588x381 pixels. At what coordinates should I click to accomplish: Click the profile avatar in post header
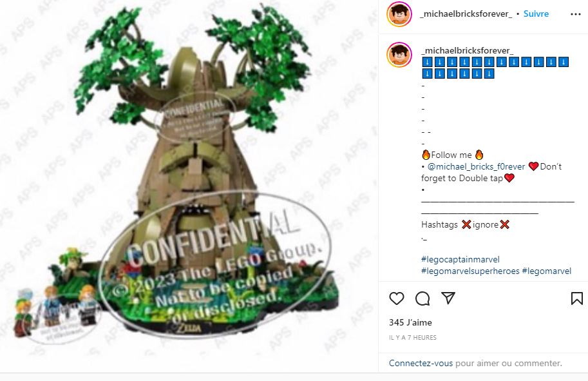[399, 14]
